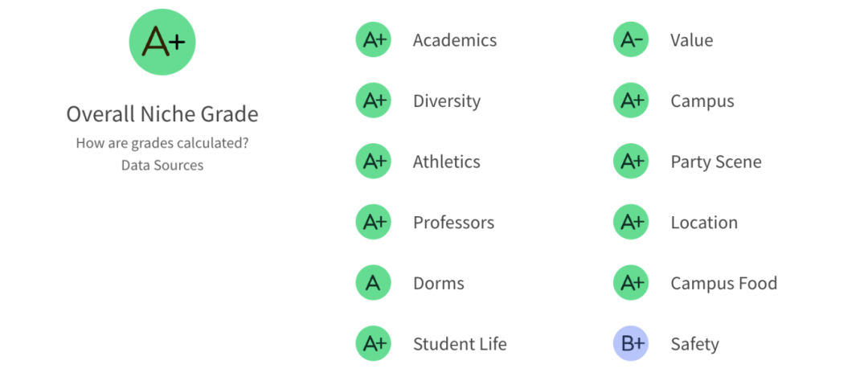Select the A+ badge for Location
The image size is (868, 381).
point(631,222)
